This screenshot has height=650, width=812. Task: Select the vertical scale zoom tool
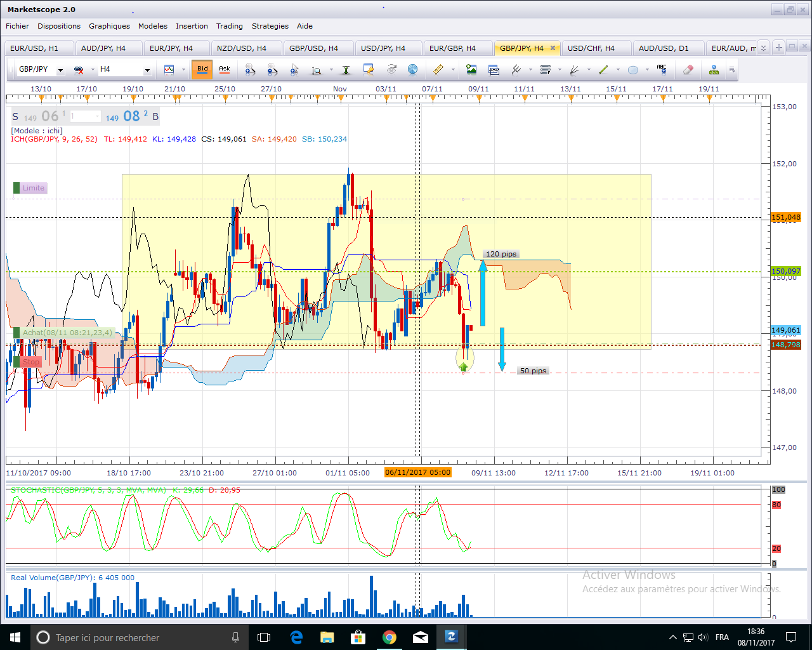317,69
